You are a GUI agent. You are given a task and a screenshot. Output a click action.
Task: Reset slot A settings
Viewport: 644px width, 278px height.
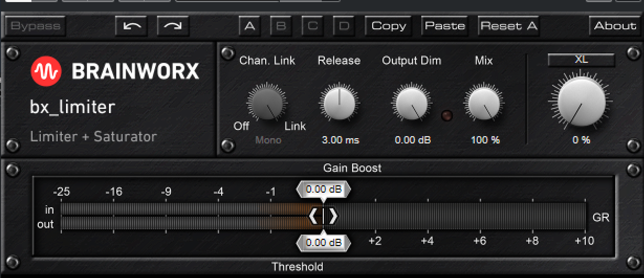509,26
